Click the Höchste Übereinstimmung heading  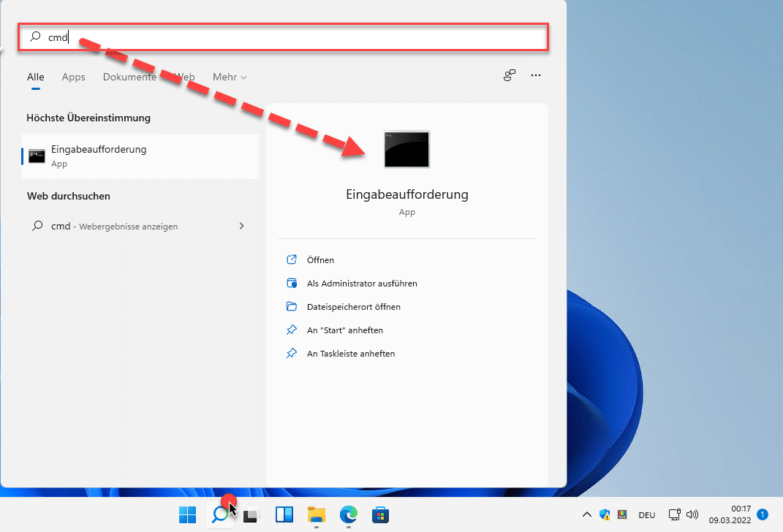[88, 118]
